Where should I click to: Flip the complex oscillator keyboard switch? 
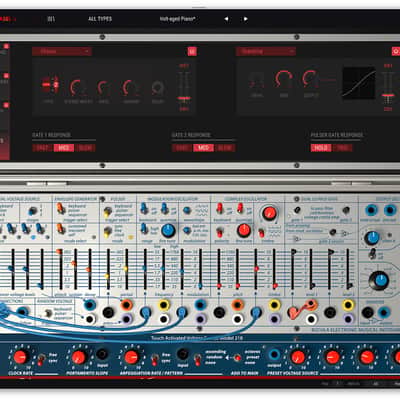click(x=220, y=208)
